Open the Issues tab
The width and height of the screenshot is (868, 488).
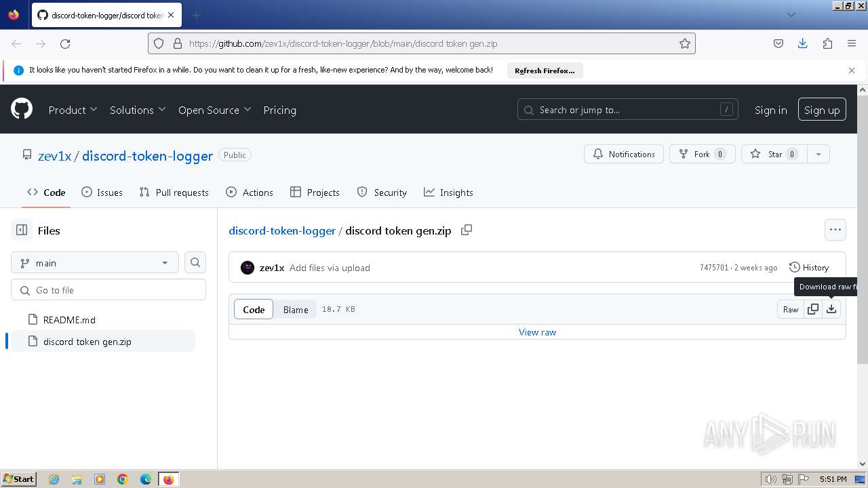[102, 192]
